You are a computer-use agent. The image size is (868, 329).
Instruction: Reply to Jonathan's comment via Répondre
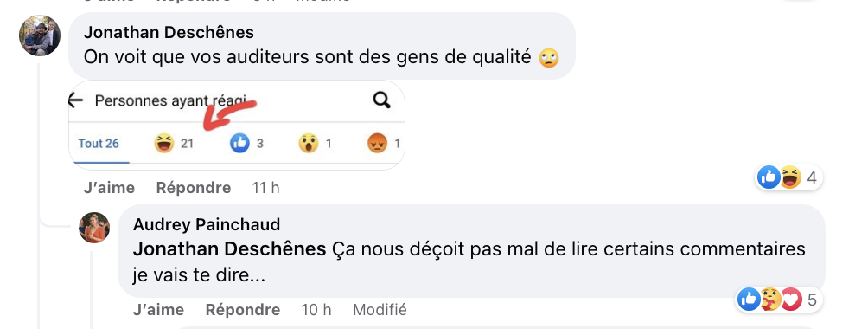(193, 188)
